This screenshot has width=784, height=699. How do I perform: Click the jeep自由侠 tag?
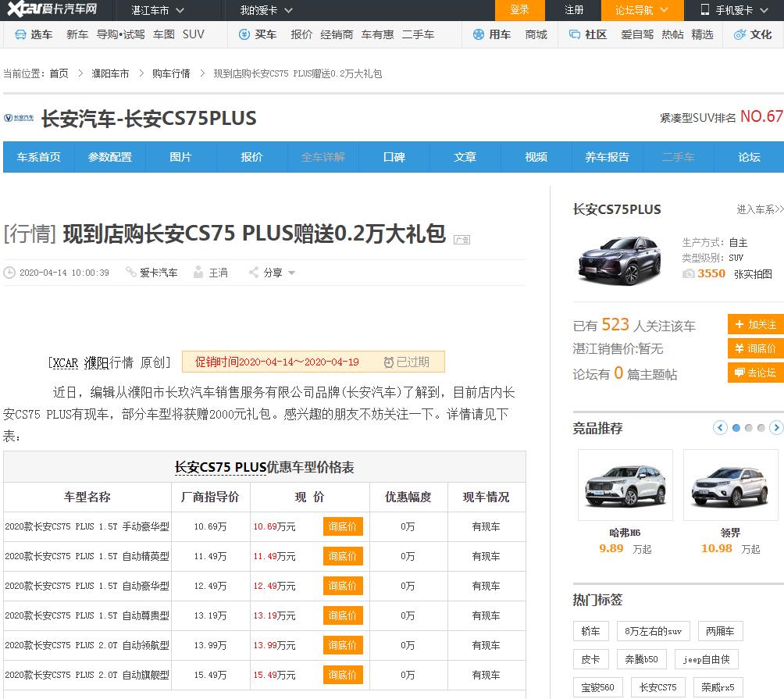coord(706,659)
